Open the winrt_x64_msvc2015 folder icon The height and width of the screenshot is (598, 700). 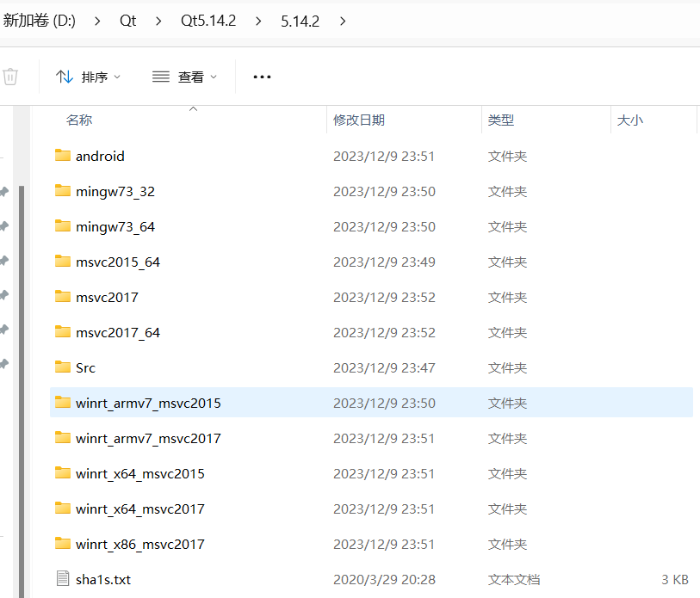63,473
